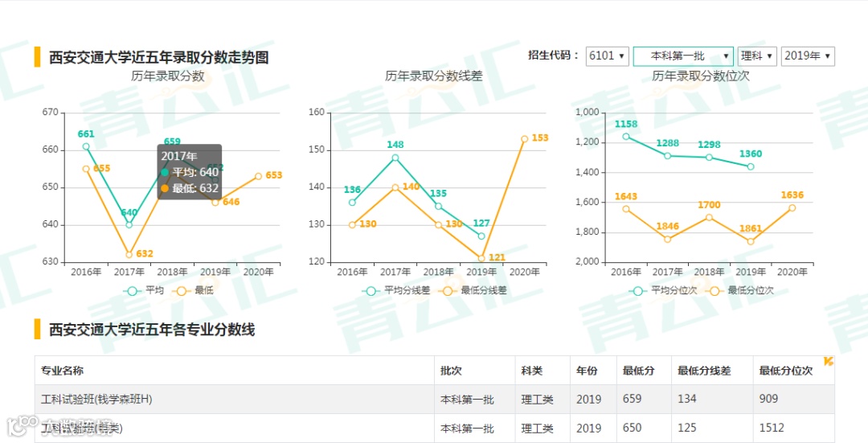Click the 历年录取分数线差 chart title
The width and height of the screenshot is (868, 443).
point(434,76)
